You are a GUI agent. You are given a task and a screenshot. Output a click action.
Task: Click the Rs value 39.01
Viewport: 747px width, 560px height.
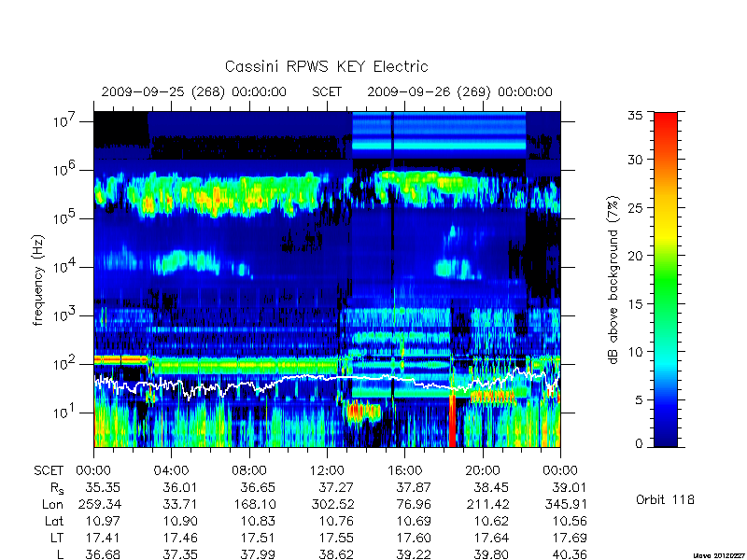click(x=570, y=487)
